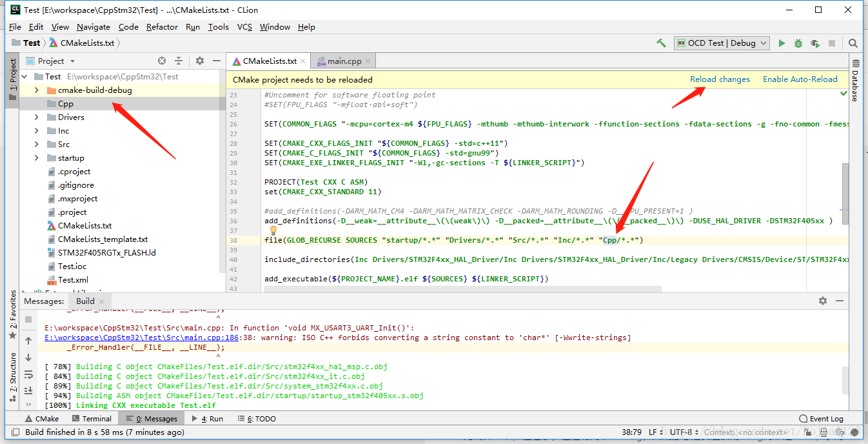Open main.cpp:186 error link in Messages
This screenshot has height=444, width=868.
(142, 338)
